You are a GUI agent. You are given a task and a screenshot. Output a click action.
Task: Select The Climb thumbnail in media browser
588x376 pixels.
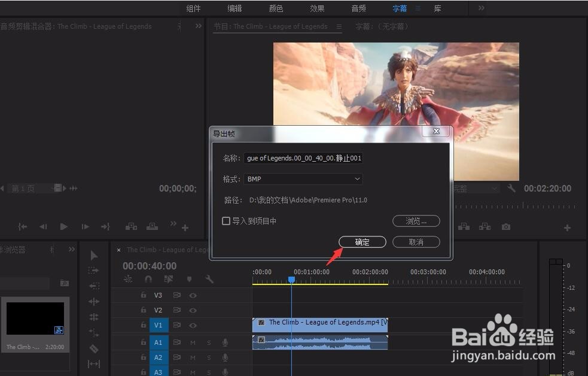(35, 318)
